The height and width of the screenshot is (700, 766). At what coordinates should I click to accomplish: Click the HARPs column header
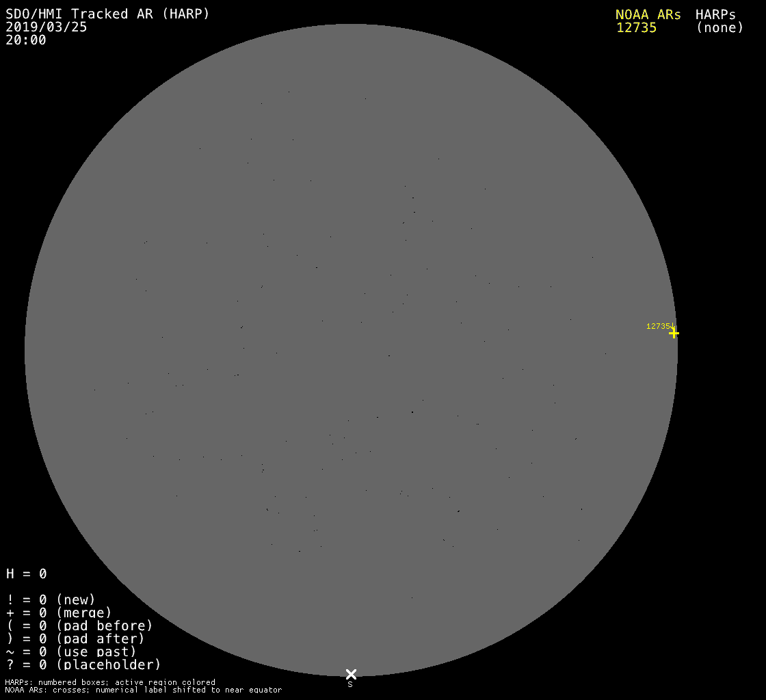715,14
